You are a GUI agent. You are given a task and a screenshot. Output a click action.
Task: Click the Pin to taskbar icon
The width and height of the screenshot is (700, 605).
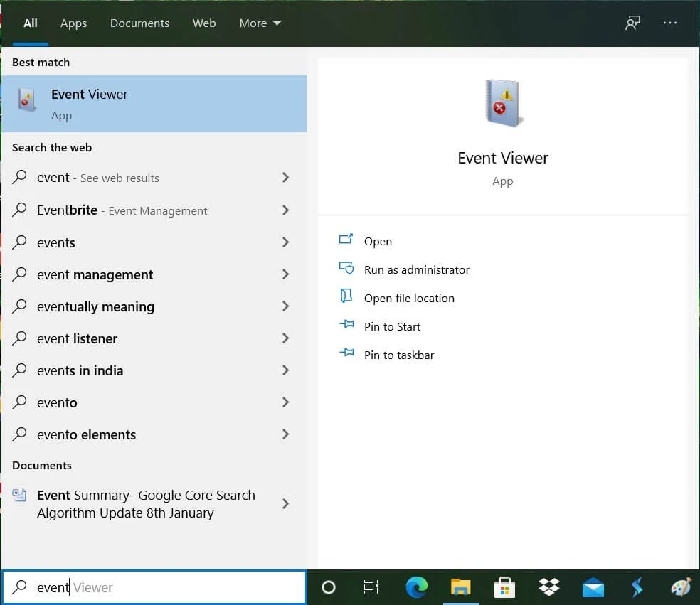click(x=346, y=355)
